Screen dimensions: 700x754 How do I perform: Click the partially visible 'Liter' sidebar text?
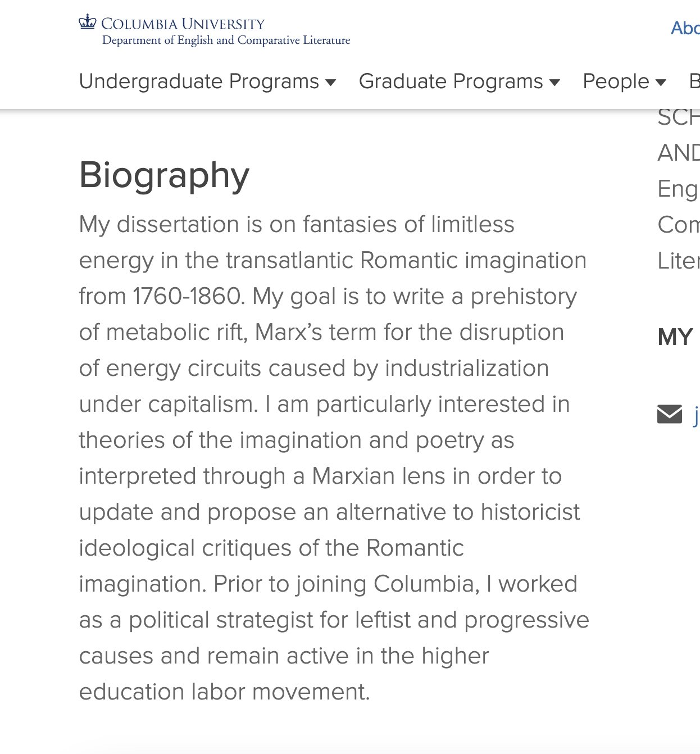[678, 261]
